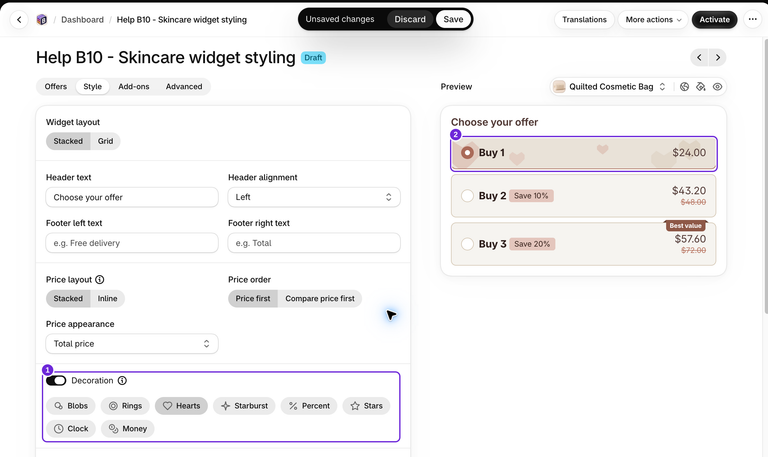
Task: Switch to the Offers tab
Action: point(56,87)
